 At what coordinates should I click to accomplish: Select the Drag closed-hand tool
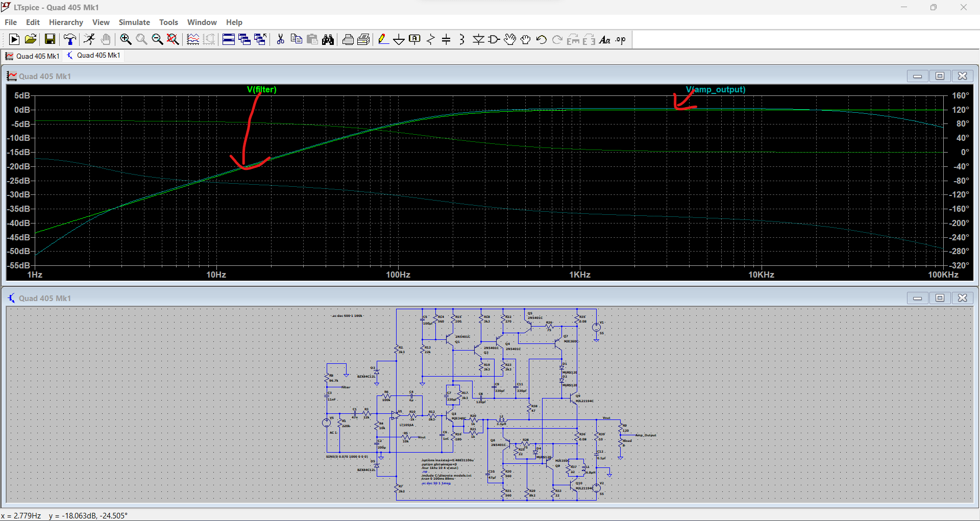(x=525, y=39)
